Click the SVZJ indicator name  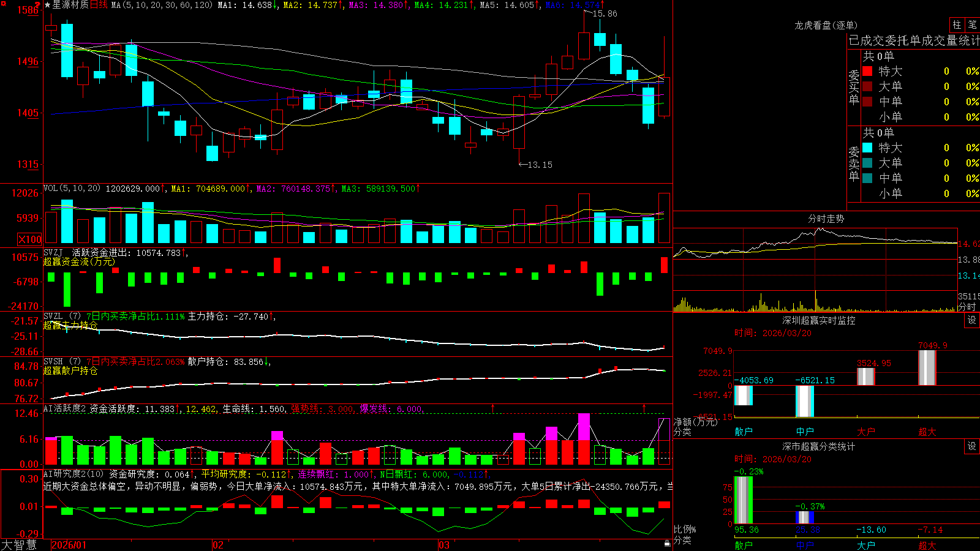click(x=53, y=252)
